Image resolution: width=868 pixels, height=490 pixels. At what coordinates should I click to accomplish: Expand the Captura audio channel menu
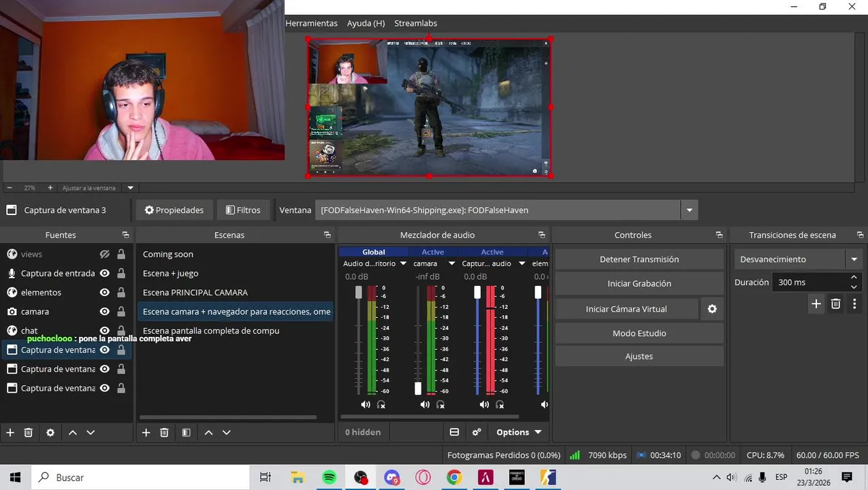click(x=521, y=263)
